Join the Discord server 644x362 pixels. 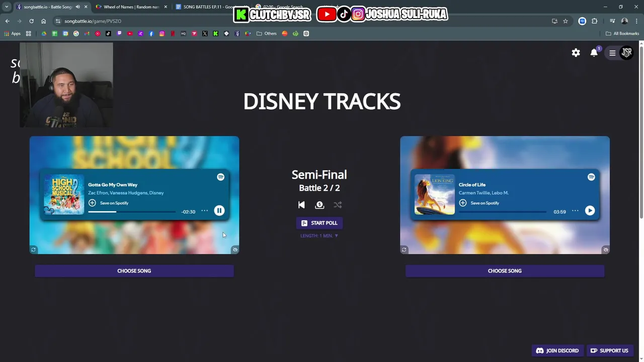click(557, 350)
